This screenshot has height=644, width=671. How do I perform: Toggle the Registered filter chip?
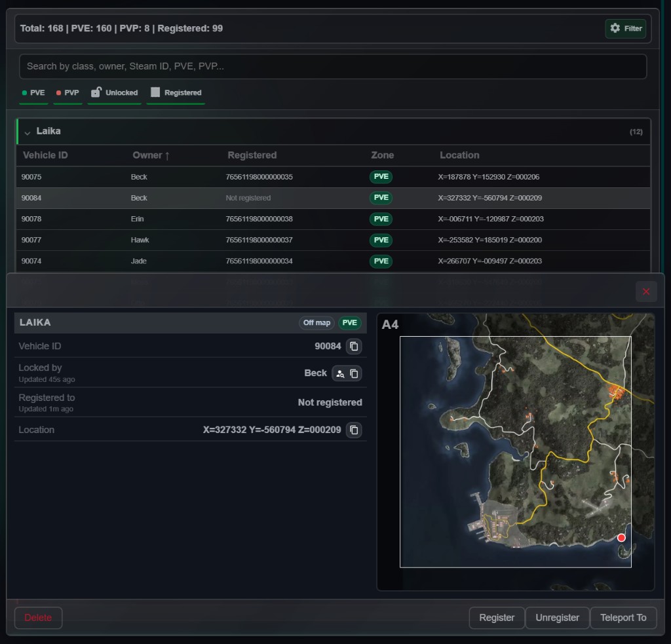coord(176,93)
